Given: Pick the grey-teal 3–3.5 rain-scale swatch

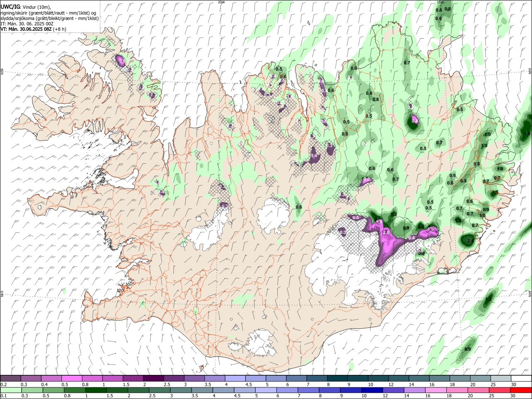Looking at the screenshot, I should [181, 390].
